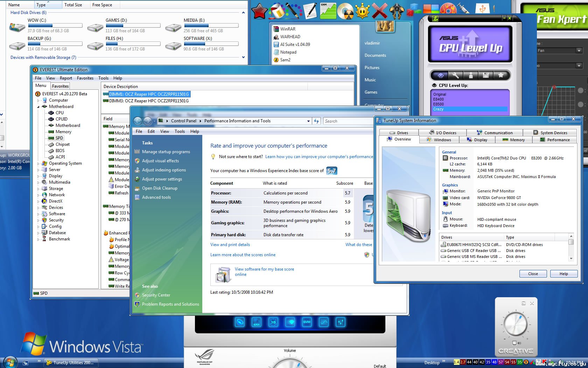Open the Report menu in EVEREST
The width and height of the screenshot is (588, 368).
(x=66, y=78)
